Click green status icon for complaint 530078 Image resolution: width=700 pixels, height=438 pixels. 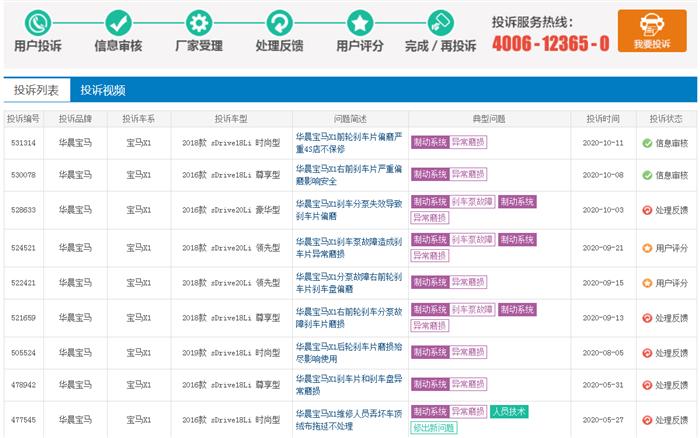[x=647, y=175]
